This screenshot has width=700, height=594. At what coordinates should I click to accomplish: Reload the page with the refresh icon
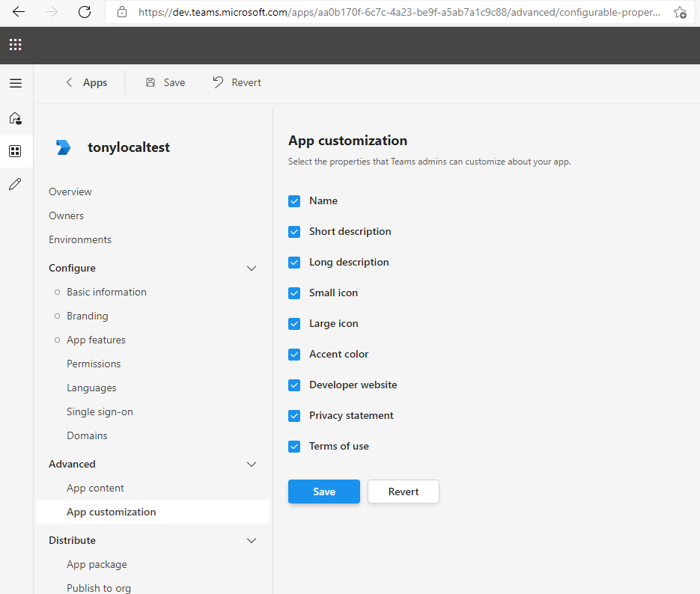point(85,12)
